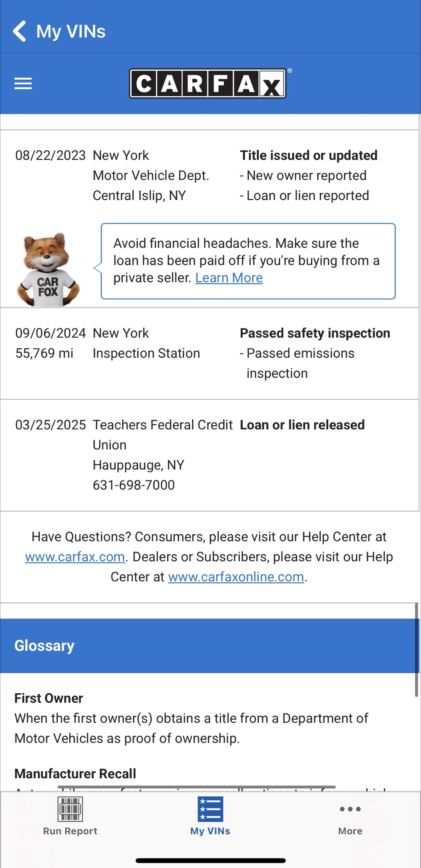Tap the My VINs back title text
This screenshot has width=421, height=868.
pos(71,31)
